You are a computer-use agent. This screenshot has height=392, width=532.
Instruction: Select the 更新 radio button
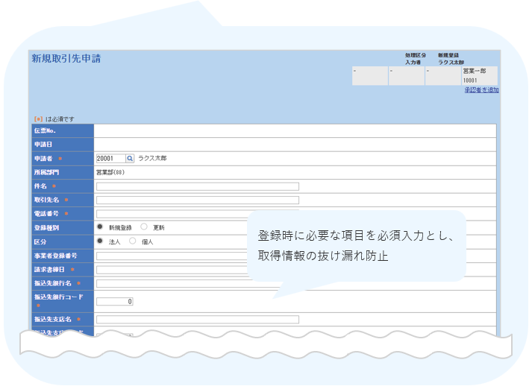[144, 227]
